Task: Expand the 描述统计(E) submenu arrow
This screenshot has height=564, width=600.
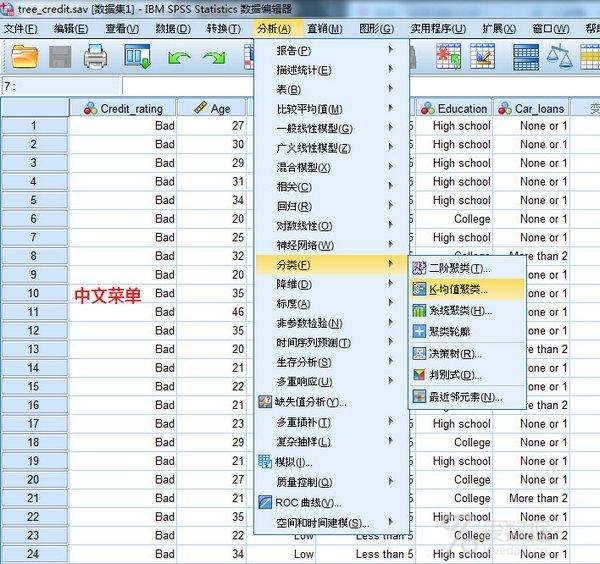Action: (x=391, y=69)
